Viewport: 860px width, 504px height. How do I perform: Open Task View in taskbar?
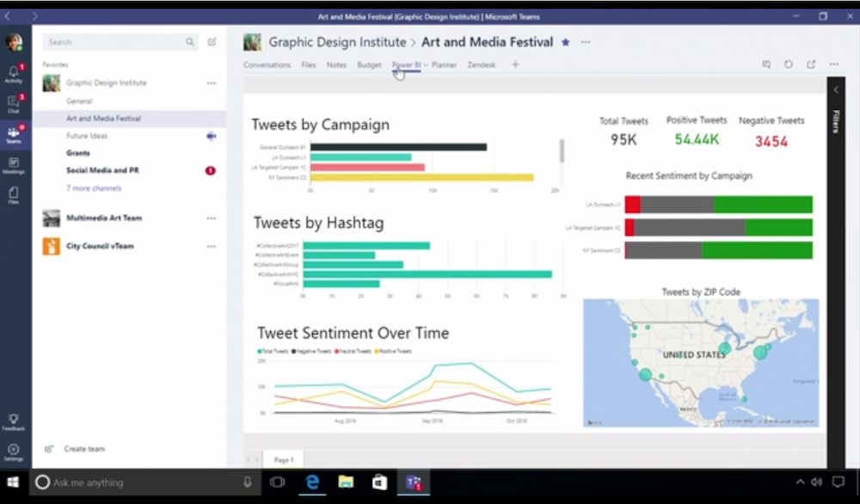[x=278, y=482]
